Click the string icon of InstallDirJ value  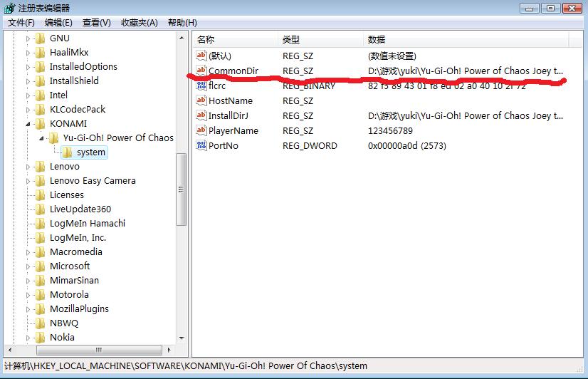click(201, 115)
